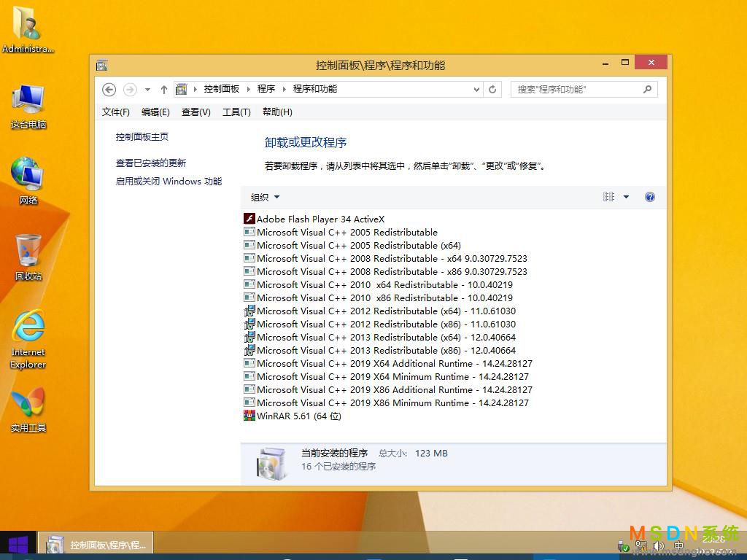Image resolution: width=747 pixels, height=560 pixels.
Task: Click the 程序和功能 breadcrumb
Action: [x=315, y=89]
